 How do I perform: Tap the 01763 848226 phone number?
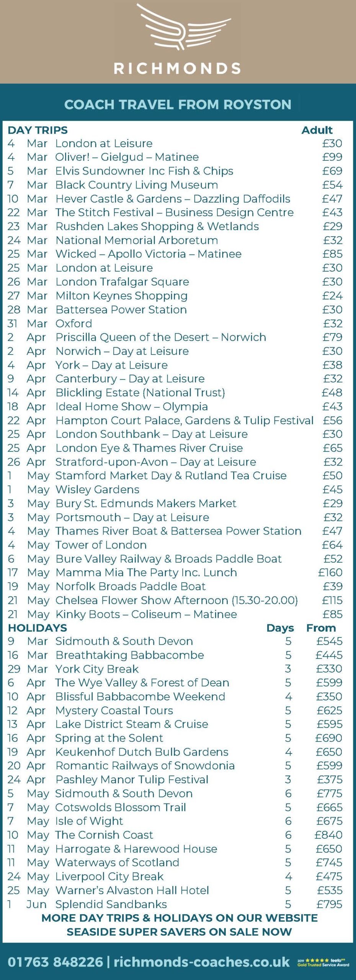[55, 962]
